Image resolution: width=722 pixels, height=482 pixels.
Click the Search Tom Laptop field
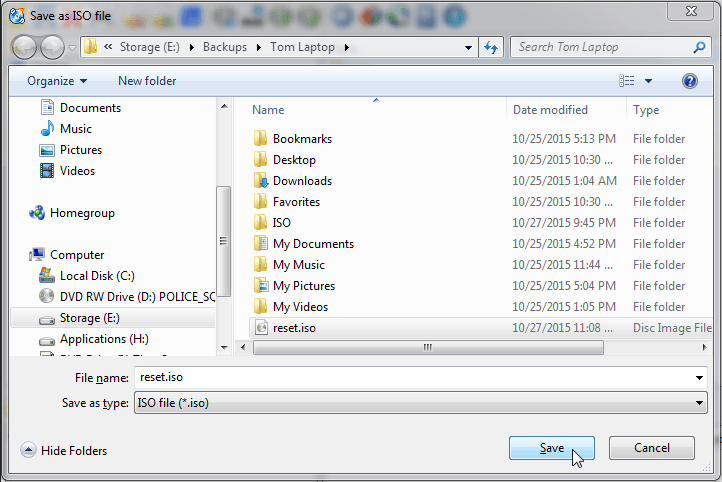(x=600, y=47)
